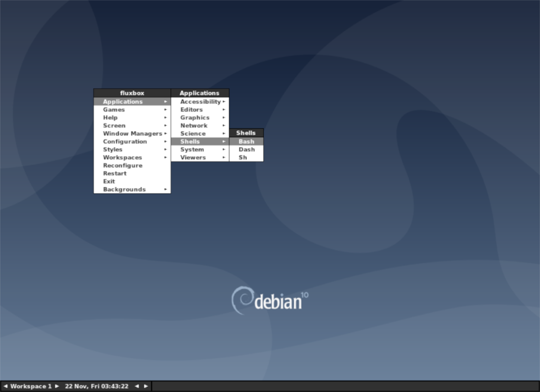Open the Graphics submenu

tap(195, 117)
